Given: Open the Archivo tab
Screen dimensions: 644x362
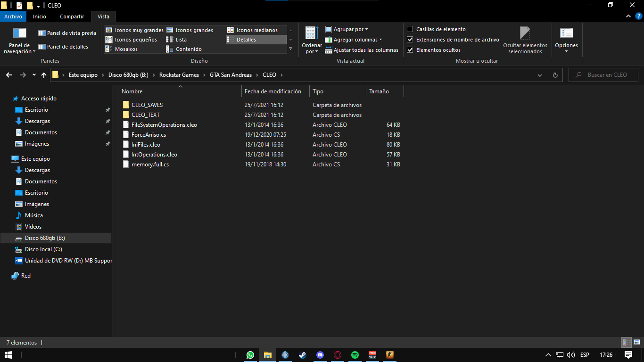Looking at the screenshot, I should 13,16.
